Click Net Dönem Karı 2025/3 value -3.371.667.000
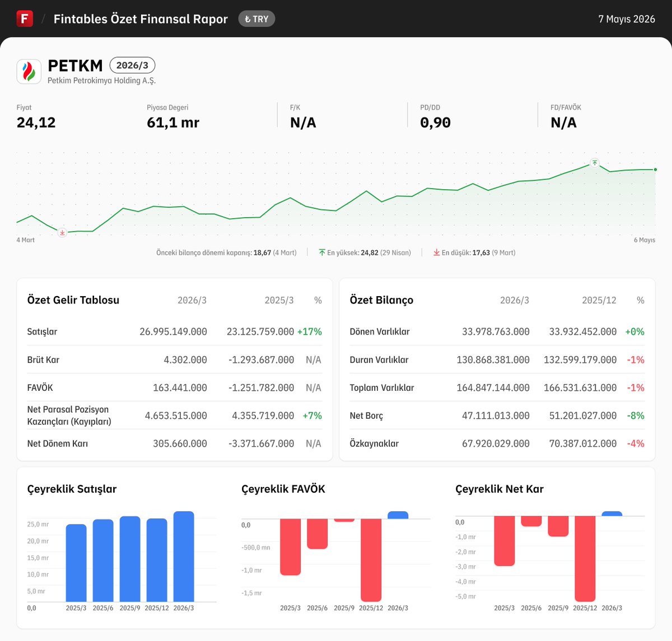The height and width of the screenshot is (641, 672). (x=261, y=443)
